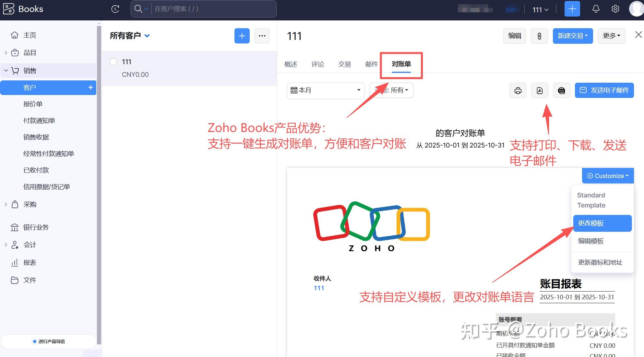Screen dimensions: 644x357
Task: Click the Zoho Books logo icon
Action: 9,9
